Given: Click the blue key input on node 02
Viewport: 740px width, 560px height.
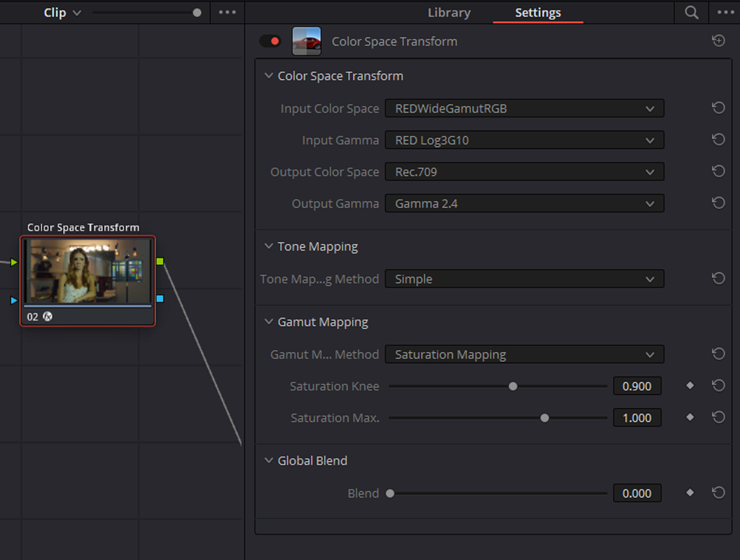Looking at the screenshot, I should [x=14, y=300].
